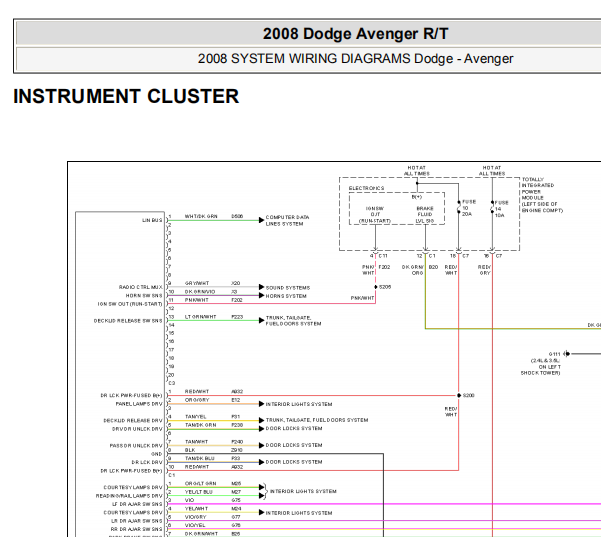Click the 'Z910' circuit code
Image resolution: width=601 pixels, height=537 pixels.
[237, 450]
